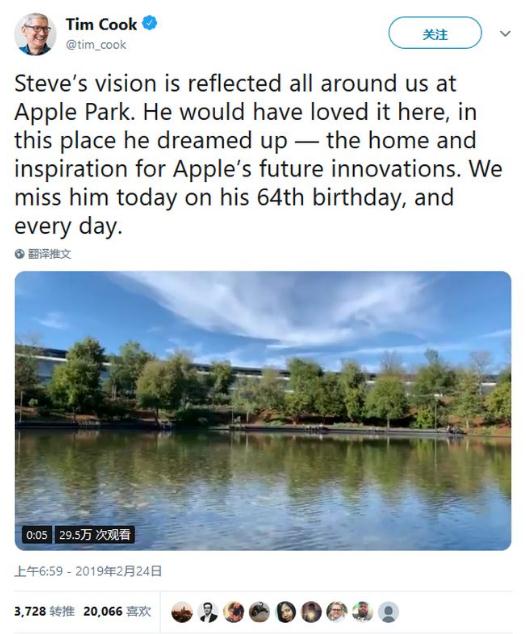The height and width of the screenshot is (634, 526).
Task: View the 3,728 转推 retweets list
Action: pyautogui.click(x=44, y=611)
